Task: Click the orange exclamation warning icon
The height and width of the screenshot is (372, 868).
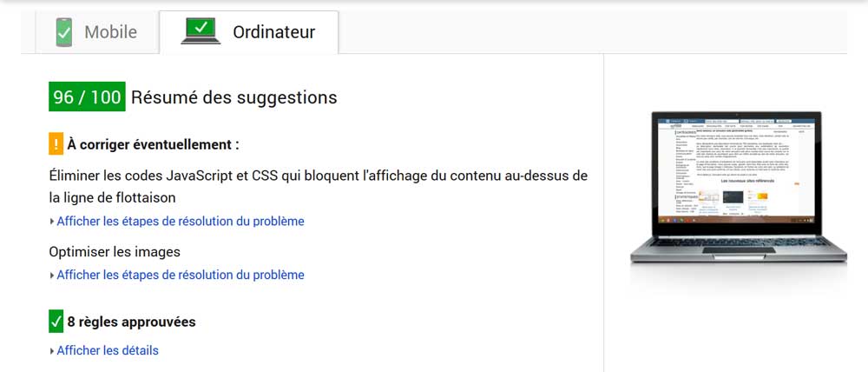Action: [x=56, y=144]
